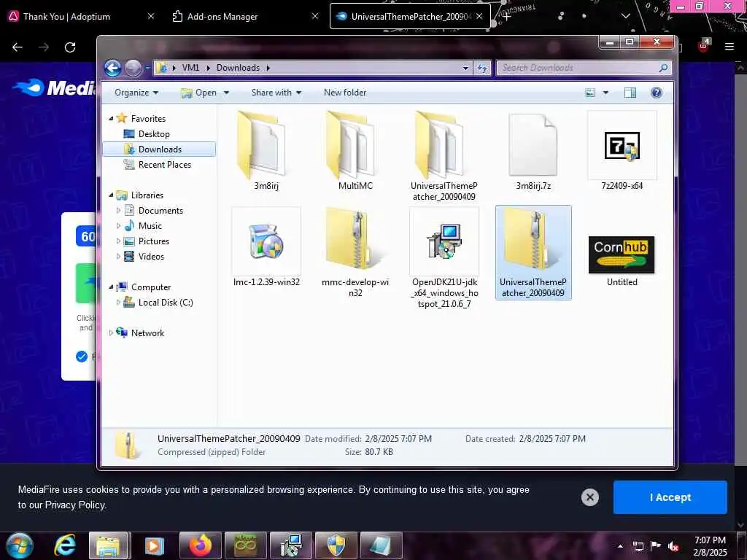Refresh the Downloads folder view
Viewport: 747px width, 560px height.
coord(482,68)
